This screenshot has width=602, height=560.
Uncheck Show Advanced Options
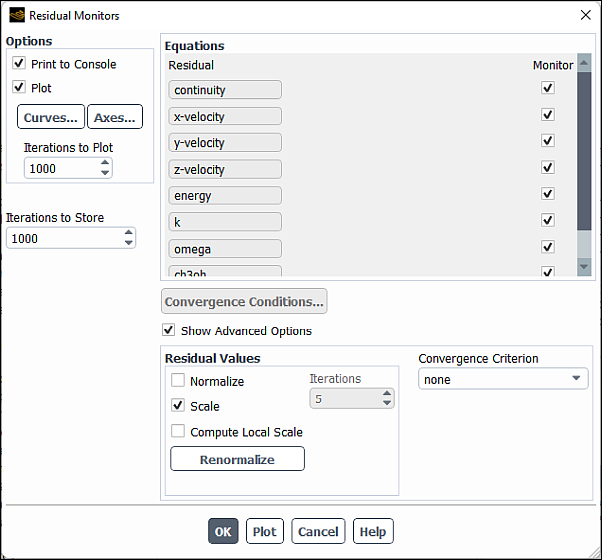coord(168,330)
